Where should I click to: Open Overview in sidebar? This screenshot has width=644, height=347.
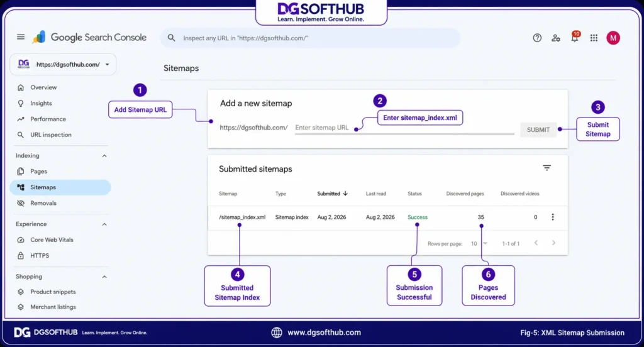point(60,87)
